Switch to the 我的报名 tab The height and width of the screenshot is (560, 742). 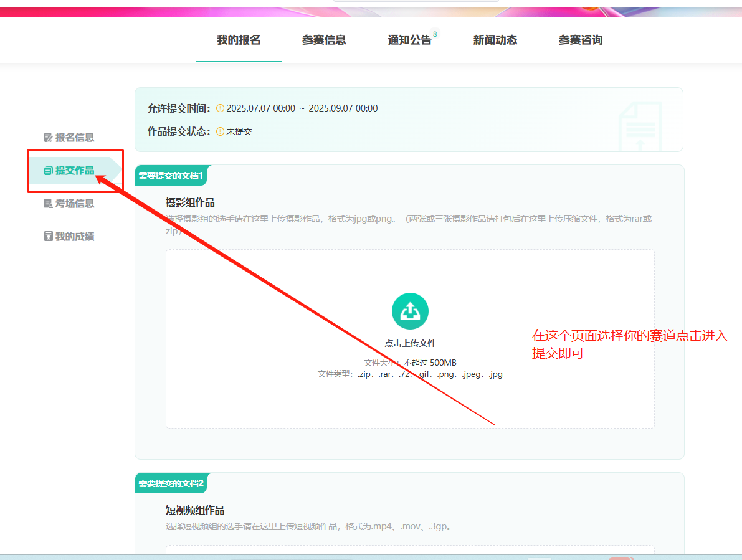(239, 40)
